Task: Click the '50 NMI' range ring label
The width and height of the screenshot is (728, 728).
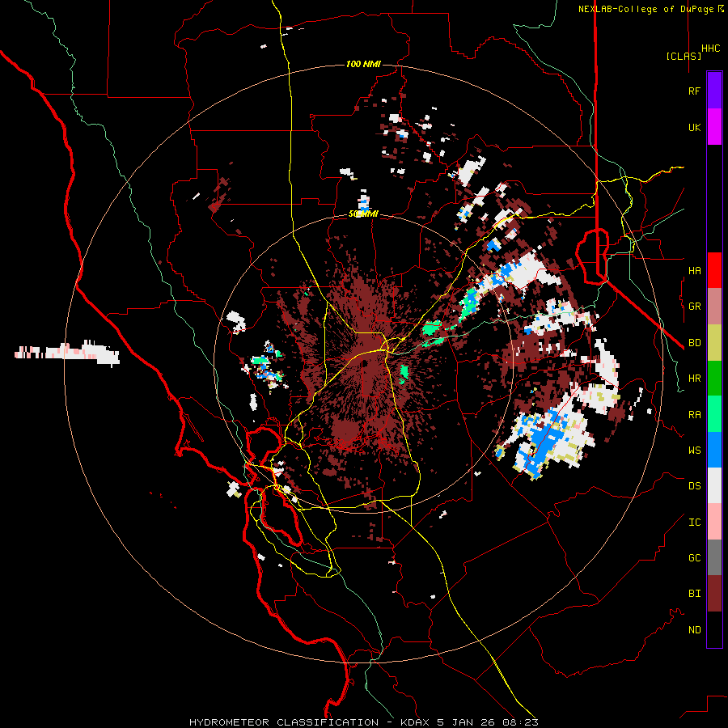Action: pyautogui.click(x=363, y=214)
